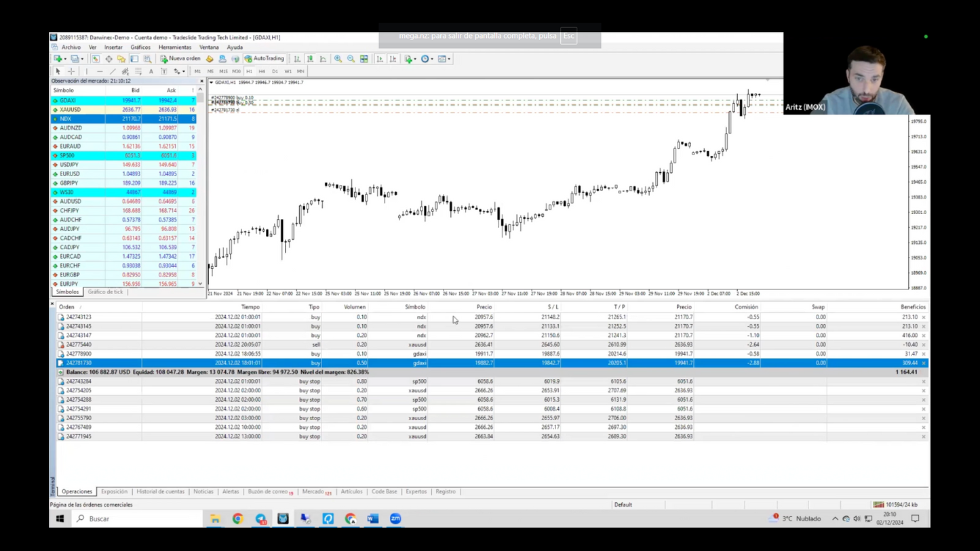Close order 242743123 with its X
This screenshot has width=980, height=551.
click(924, 317)
